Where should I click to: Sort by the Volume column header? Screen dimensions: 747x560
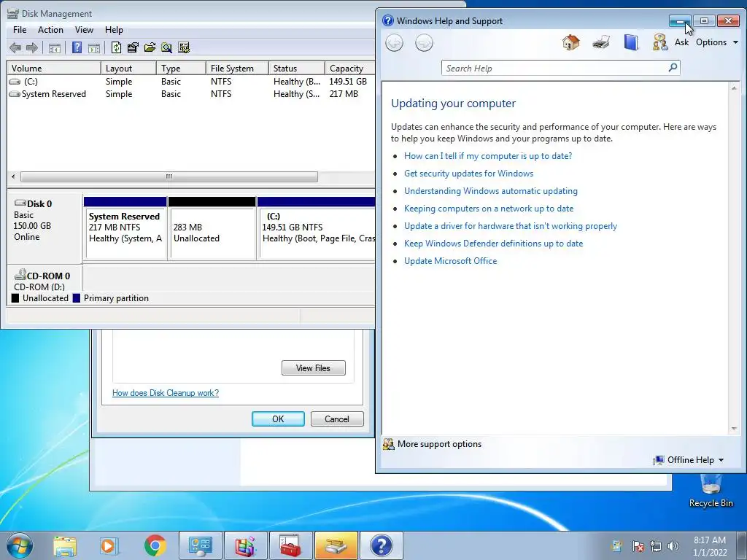(x=54, y=68)
